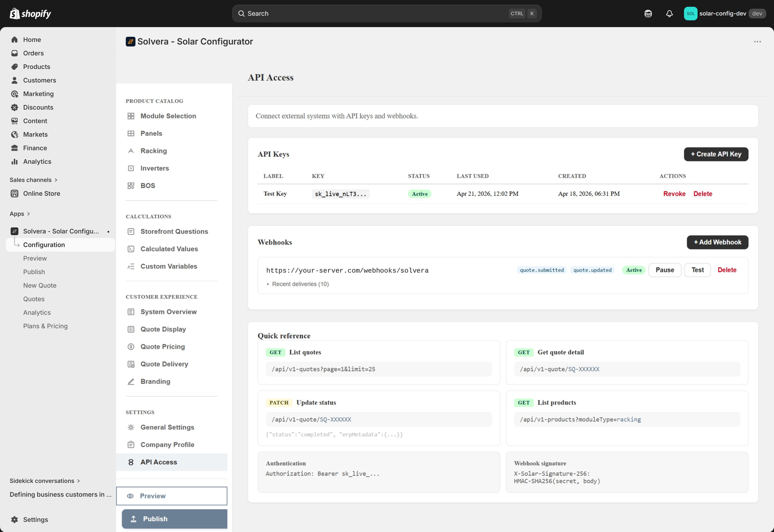Expand Recent deliveries (10) list
This screenshot has height=532, width=774.
point(298,284)
